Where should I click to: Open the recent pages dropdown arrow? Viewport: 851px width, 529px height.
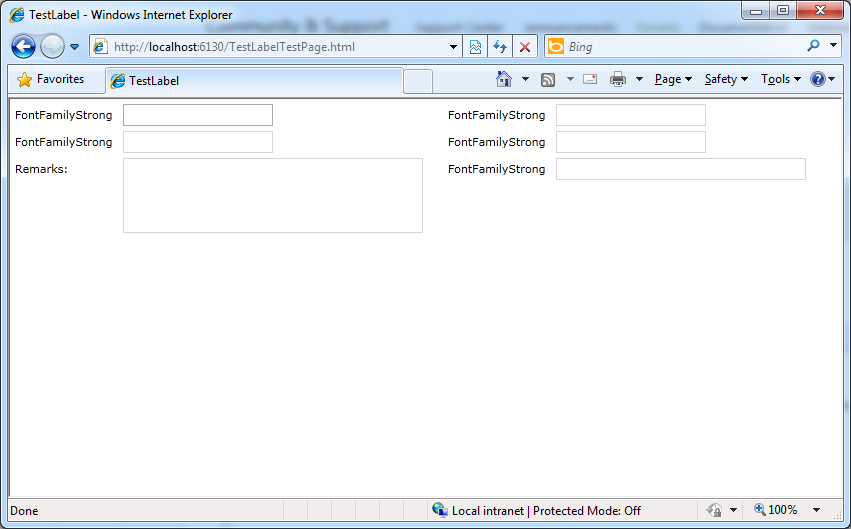pos(74,47)
